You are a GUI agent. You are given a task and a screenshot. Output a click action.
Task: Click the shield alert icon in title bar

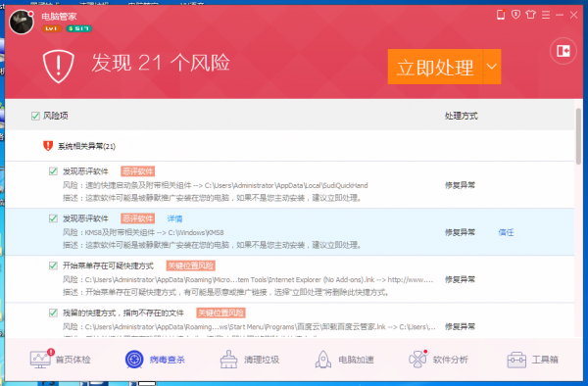click(516, 15)
